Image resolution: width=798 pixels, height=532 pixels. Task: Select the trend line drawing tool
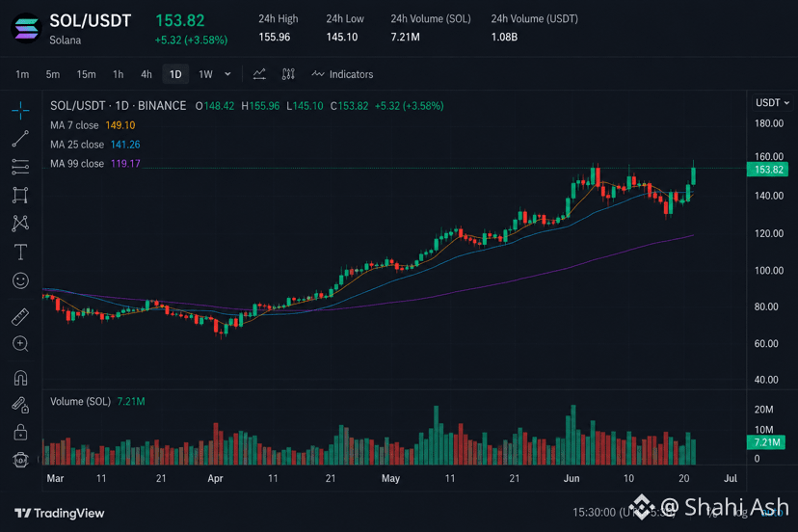point(20,139)
